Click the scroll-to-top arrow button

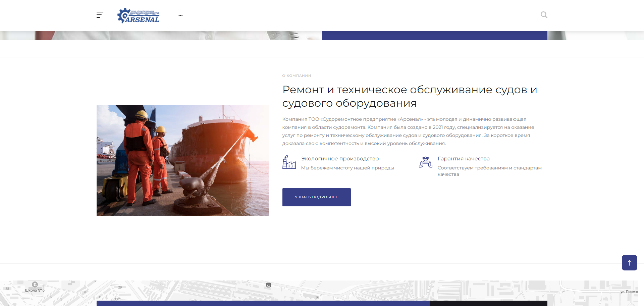(629, 263)
